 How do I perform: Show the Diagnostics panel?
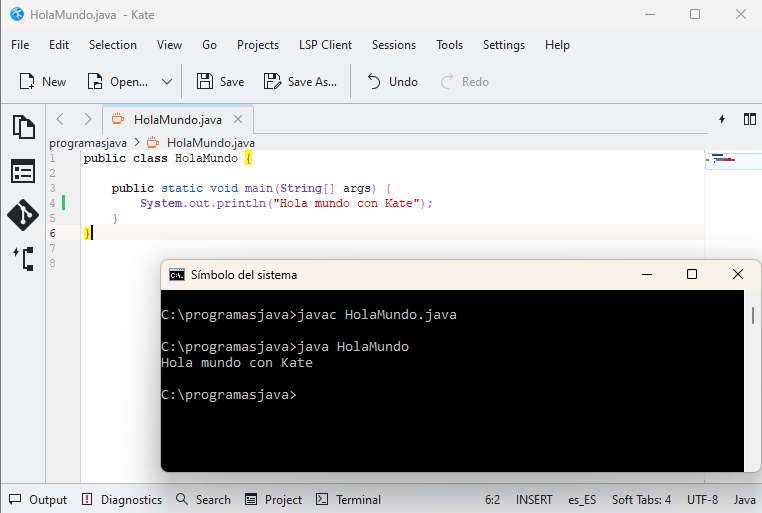(x=121, y=499)
